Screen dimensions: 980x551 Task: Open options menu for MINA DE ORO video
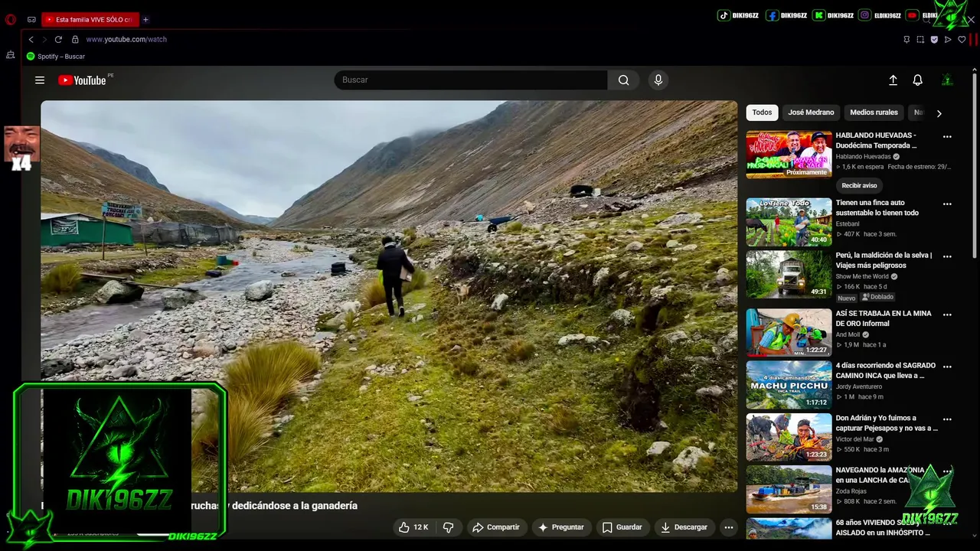click(947, 315)
